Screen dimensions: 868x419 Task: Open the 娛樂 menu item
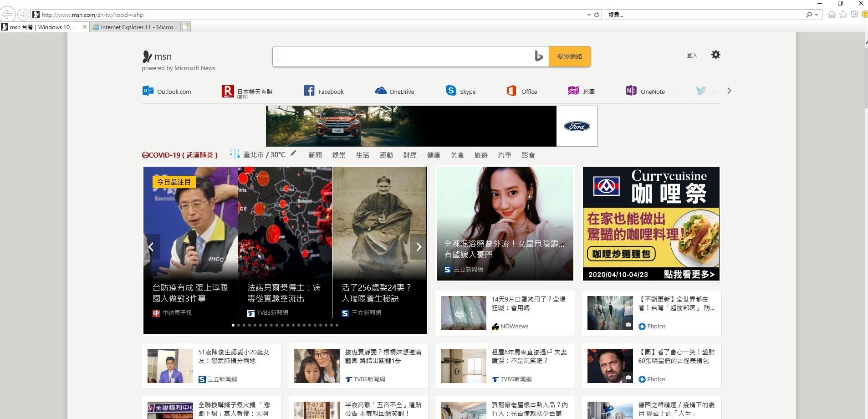(x=339, y=155)
